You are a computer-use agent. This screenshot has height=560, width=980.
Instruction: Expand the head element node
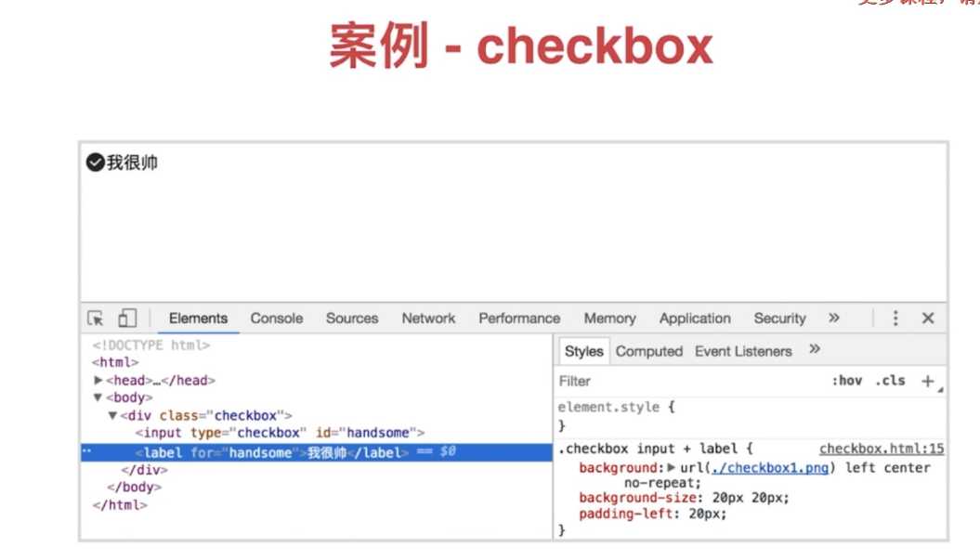click(x=98, y=381)
